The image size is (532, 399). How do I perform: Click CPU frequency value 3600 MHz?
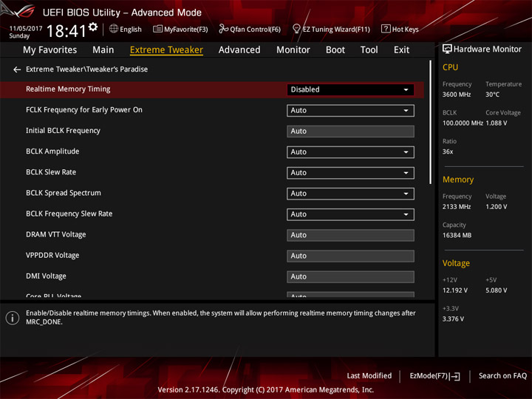[x=457, y=95]
